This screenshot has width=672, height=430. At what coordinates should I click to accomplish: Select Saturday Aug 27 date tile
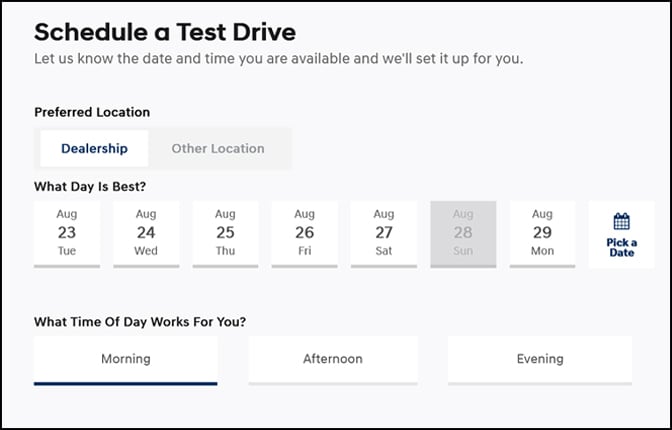click(384, 233)
